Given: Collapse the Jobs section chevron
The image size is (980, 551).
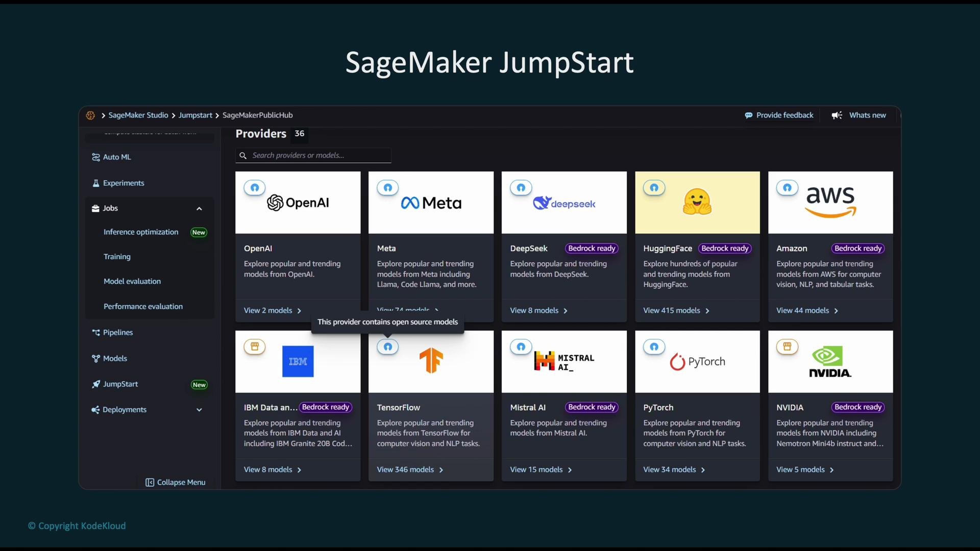Looking at the screenshot, I should pos(199,209).
